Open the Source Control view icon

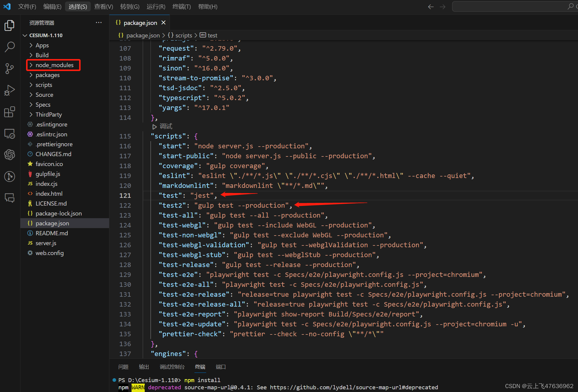10,69
